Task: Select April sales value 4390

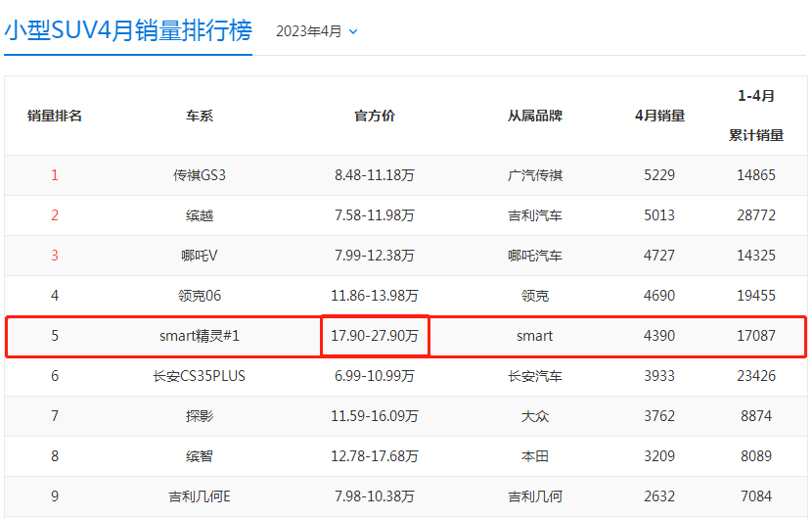Action: (659, 336)
